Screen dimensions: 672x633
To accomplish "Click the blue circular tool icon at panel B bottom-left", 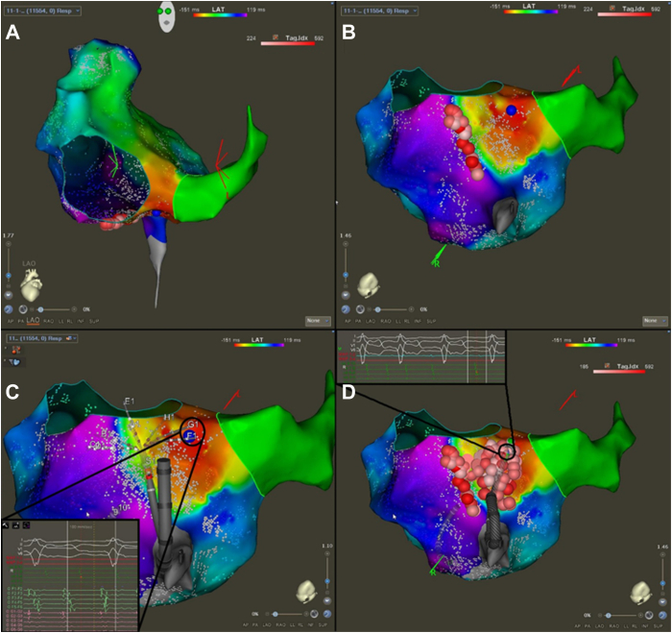I will [346, 309].
